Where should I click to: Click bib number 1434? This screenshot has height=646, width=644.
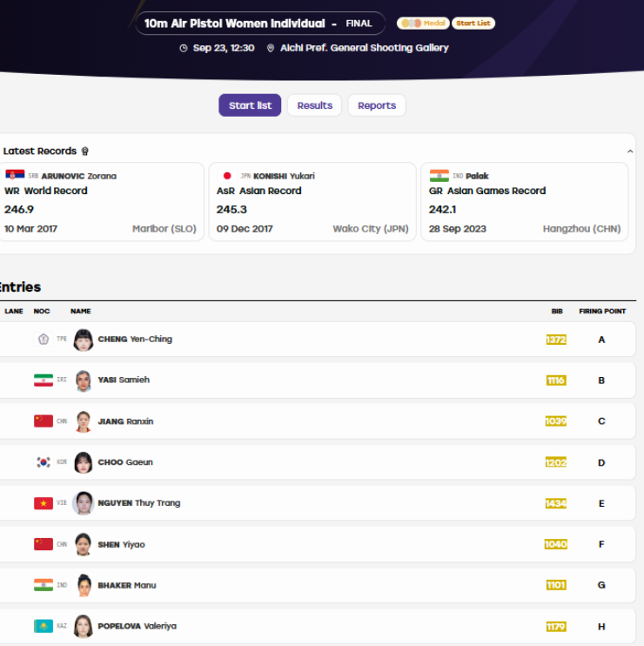(x=556, y=503)
